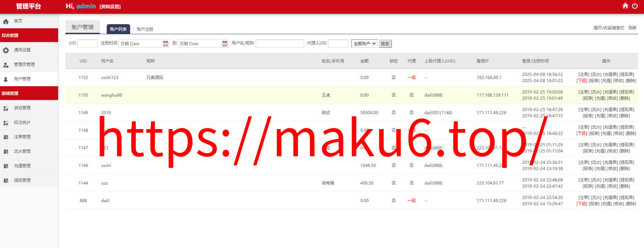Viewport: 644px width, 248px height.
Task: Switch to the 账户注册 tab
Action: pyautogui.click(x=145, y=29)
